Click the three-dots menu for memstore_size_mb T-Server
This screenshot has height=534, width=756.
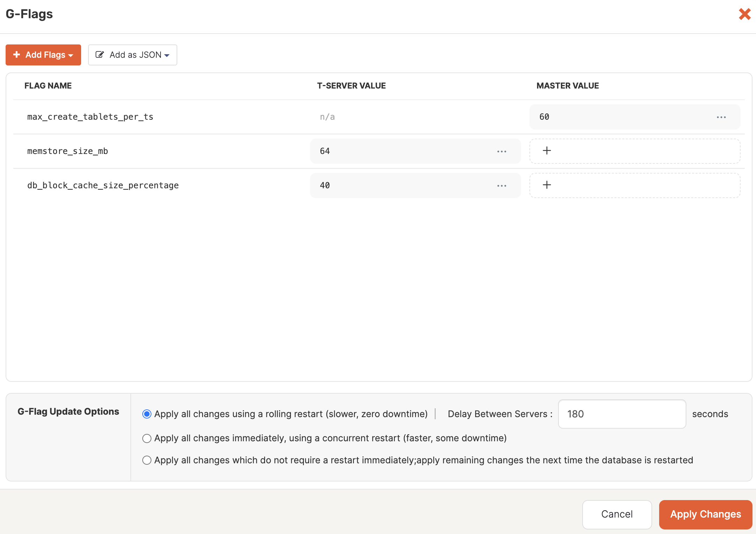[502, 151]
